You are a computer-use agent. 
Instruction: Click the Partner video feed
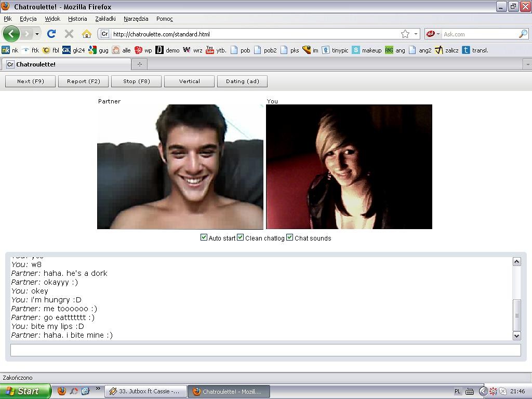tap(180, 167)
